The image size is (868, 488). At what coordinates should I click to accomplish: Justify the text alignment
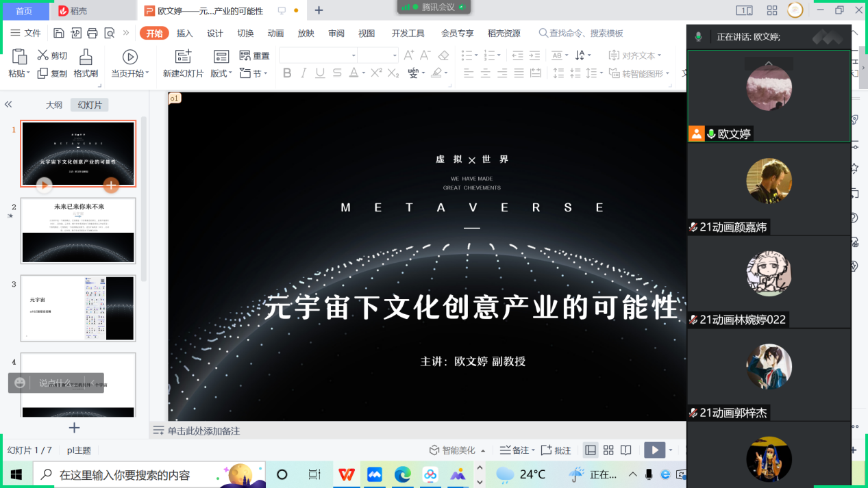(519, 73)
